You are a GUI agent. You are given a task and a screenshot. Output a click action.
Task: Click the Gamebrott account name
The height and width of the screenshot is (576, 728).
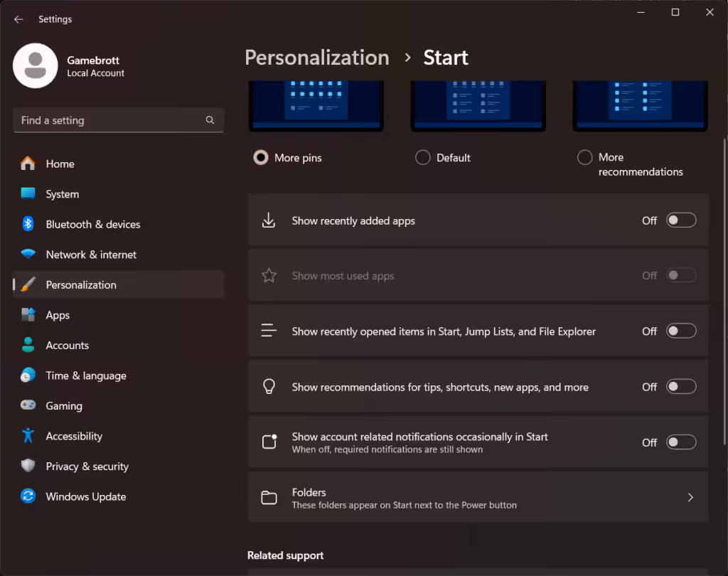(93, 60)
